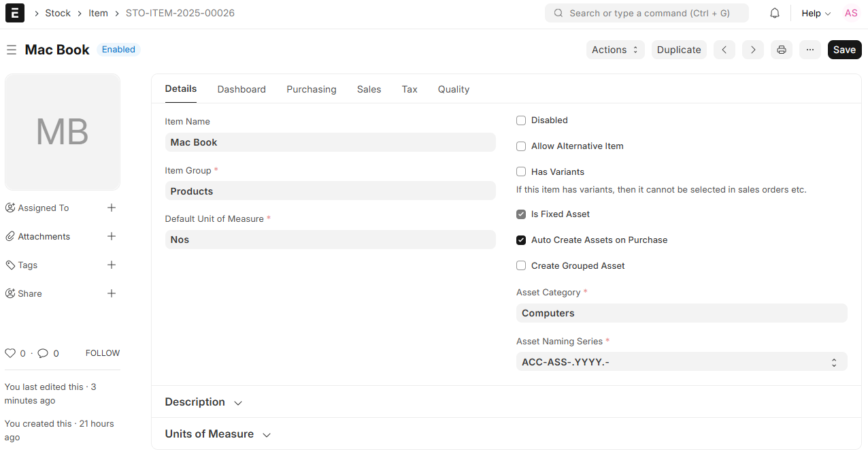This screenshot has height=458, width=868.
Task: Focus the search command bar
Action: point(647,13)
